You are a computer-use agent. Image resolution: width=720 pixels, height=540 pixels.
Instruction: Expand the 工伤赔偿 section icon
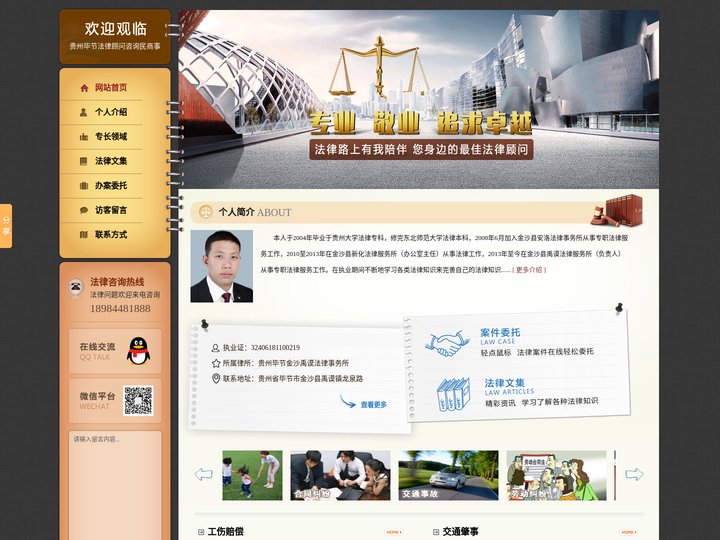pyautogui.click(x=201, y=532)
